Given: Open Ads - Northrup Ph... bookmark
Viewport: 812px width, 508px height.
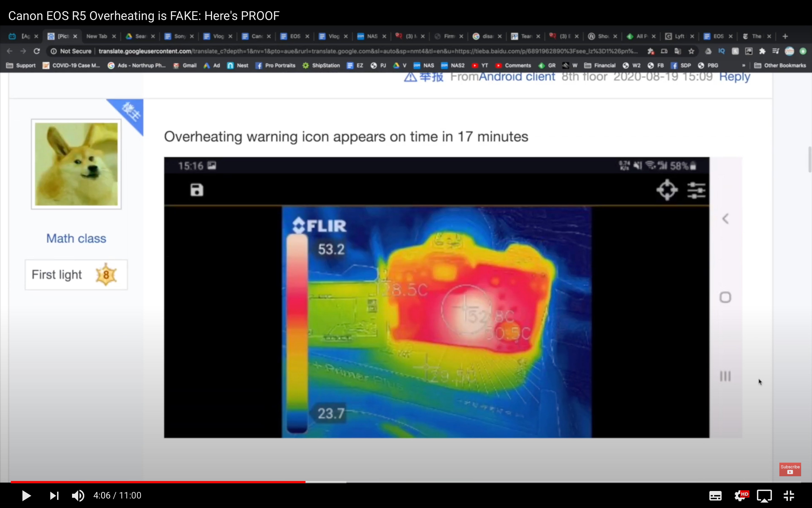Looking at the screenshot, I should 137,66.
